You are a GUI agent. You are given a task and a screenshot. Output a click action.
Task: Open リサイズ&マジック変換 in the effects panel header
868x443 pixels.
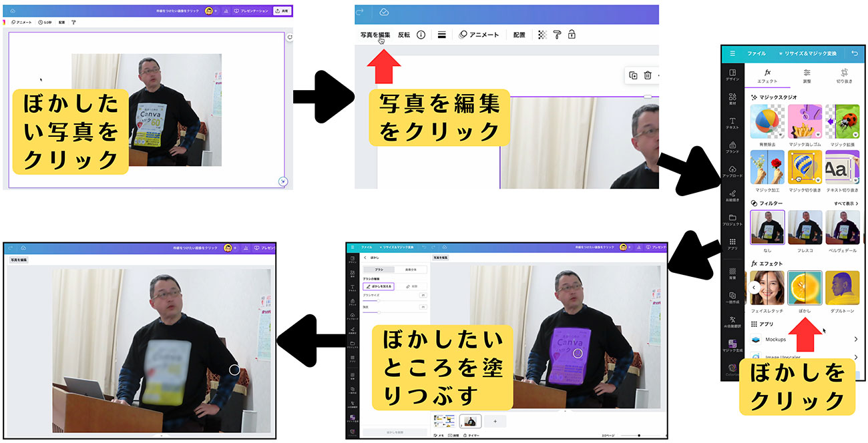pyautogui.click(x=807, y=53)
